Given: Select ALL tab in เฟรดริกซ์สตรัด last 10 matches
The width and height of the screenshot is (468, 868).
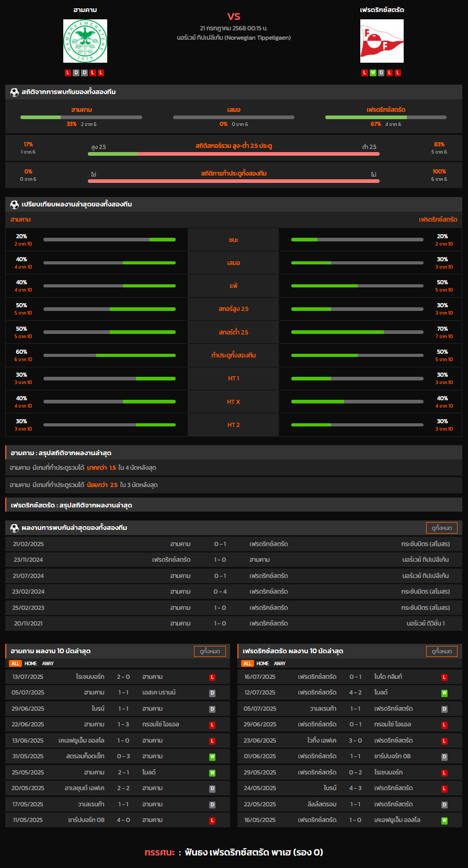Looking at the screenshot, I should tap(247, 664).
